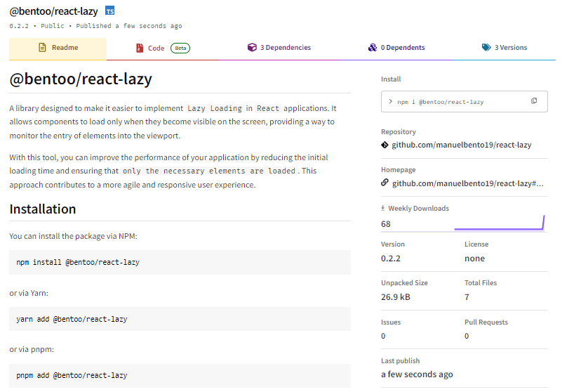Click the Readme document icon

click(42, 47)
